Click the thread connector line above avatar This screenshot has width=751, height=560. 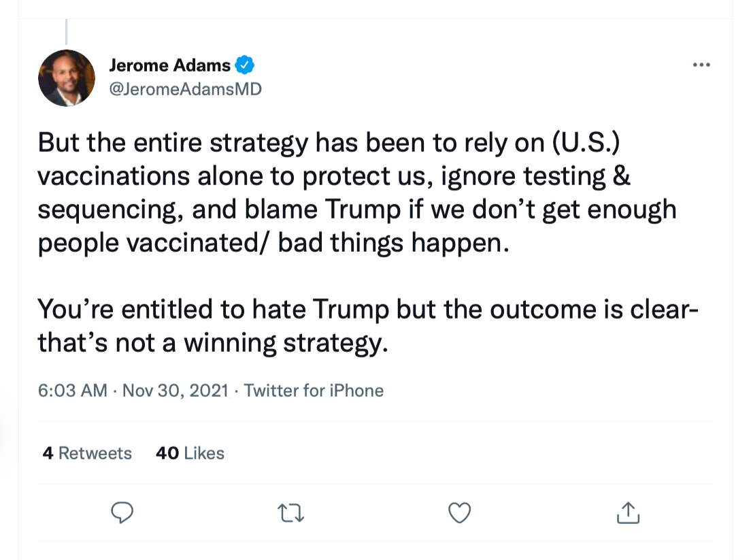coord(66,33)
